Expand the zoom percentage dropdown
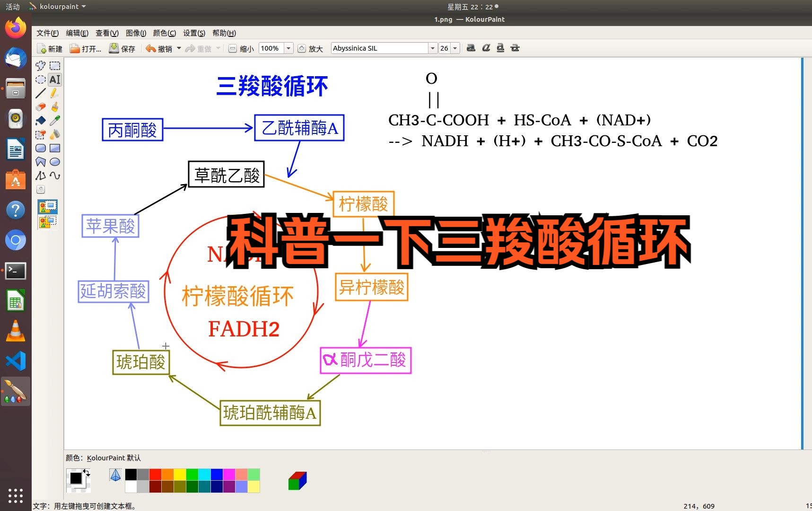This screenshot has width=812, height=511. pyautogui.click(x=288, y=48)
